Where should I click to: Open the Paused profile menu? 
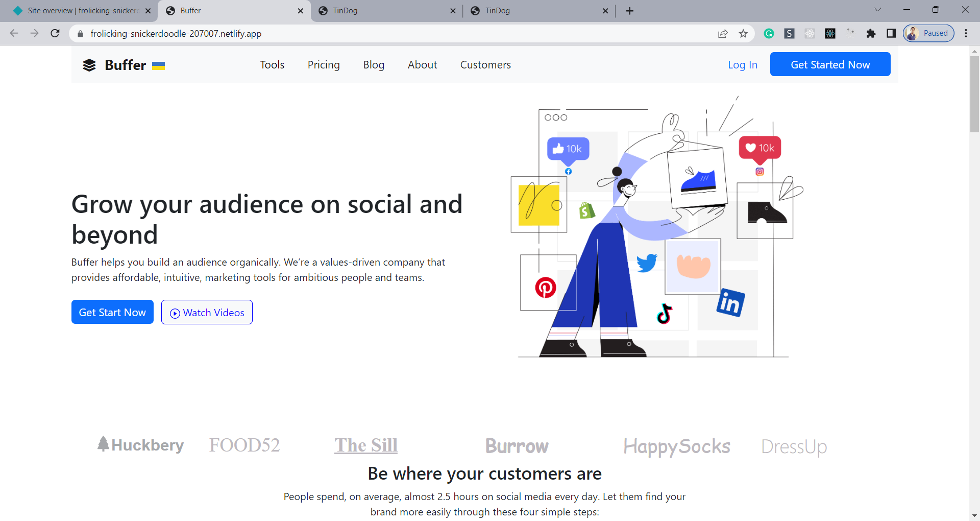click(x=928, y=34)
